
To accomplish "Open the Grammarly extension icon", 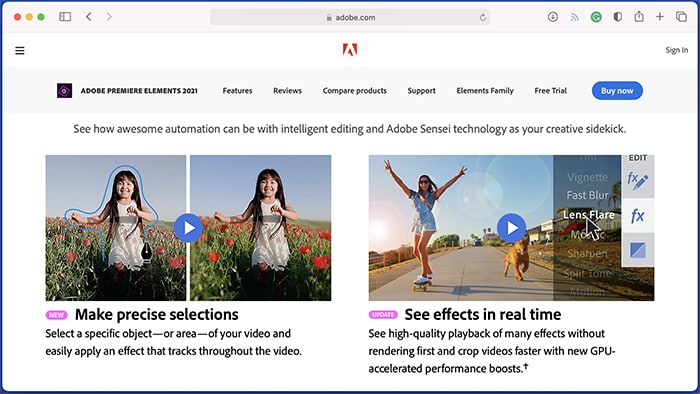I will (x=596, y=17).
